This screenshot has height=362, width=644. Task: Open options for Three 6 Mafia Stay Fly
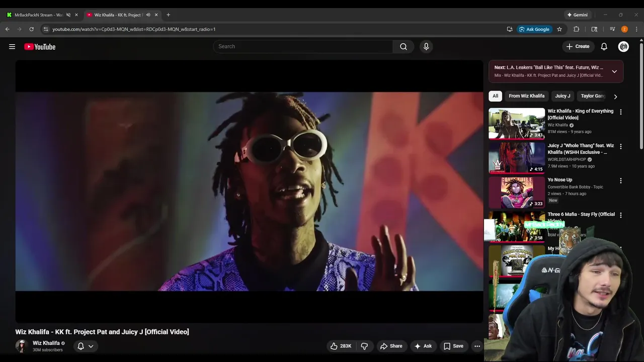click(620, 215)
